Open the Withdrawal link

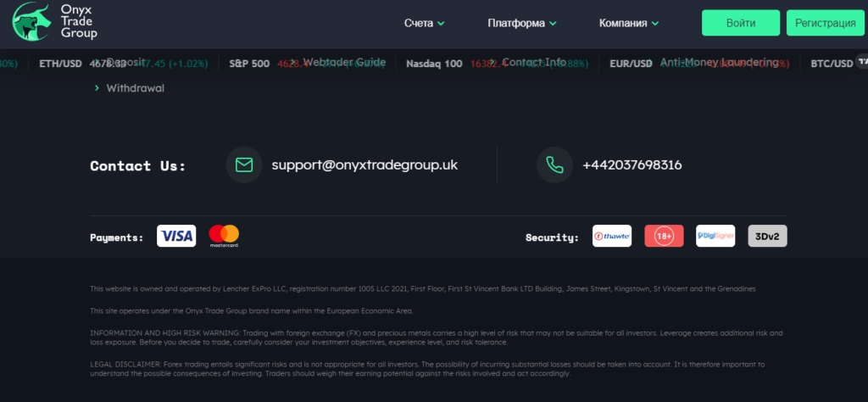(135, 88)
